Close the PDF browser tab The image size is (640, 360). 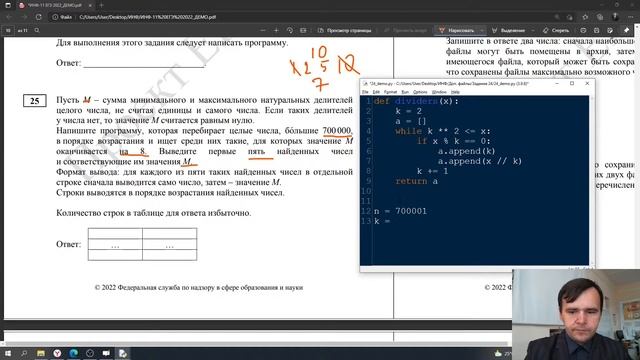pos(90,5)
